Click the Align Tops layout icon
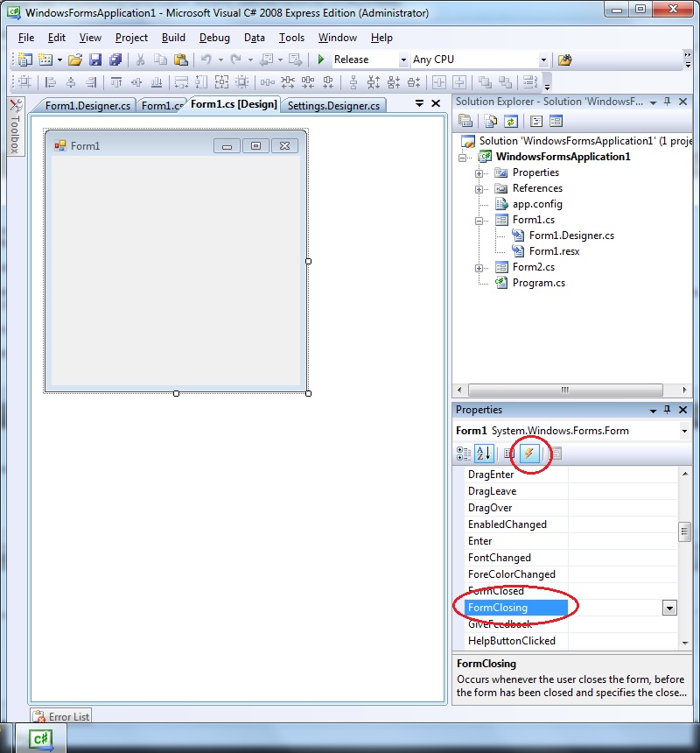This screenshot has width=700, height=753. (116, 82)
